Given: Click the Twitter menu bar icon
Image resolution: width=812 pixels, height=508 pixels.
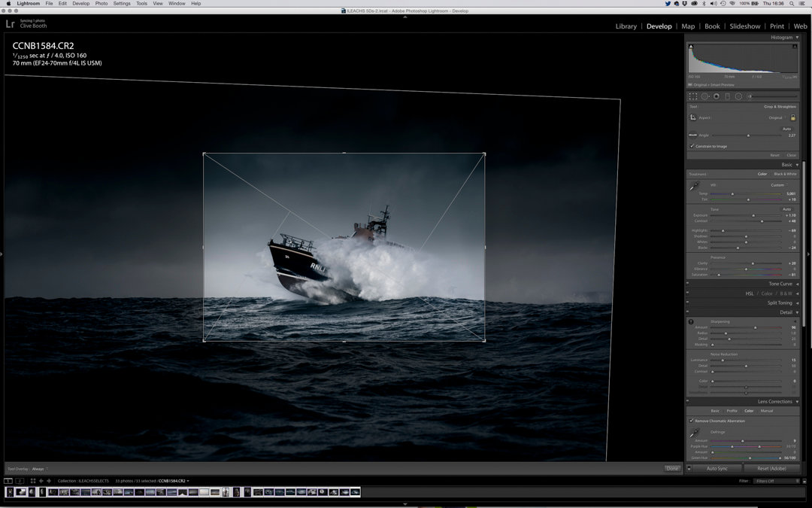Looking at the screenshot, I should (668, 3).
